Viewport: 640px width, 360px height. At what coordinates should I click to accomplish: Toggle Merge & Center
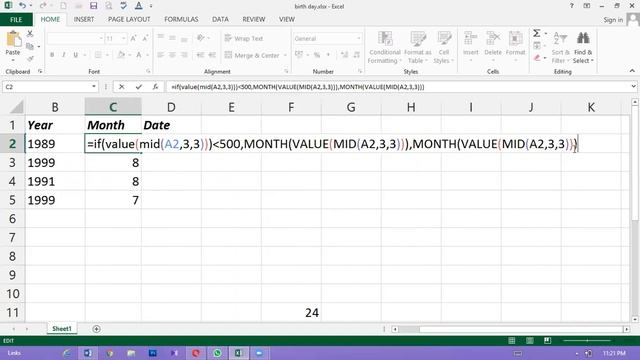252,55
